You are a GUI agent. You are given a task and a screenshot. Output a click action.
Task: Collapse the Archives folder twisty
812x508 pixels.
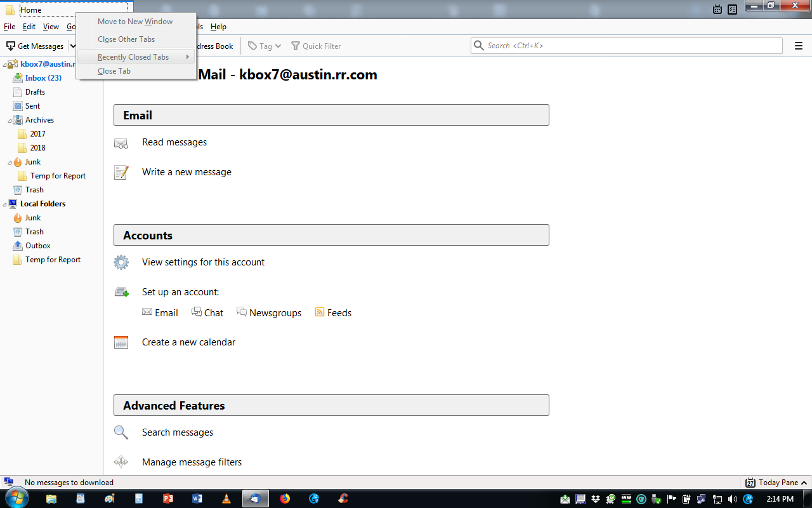10,120
